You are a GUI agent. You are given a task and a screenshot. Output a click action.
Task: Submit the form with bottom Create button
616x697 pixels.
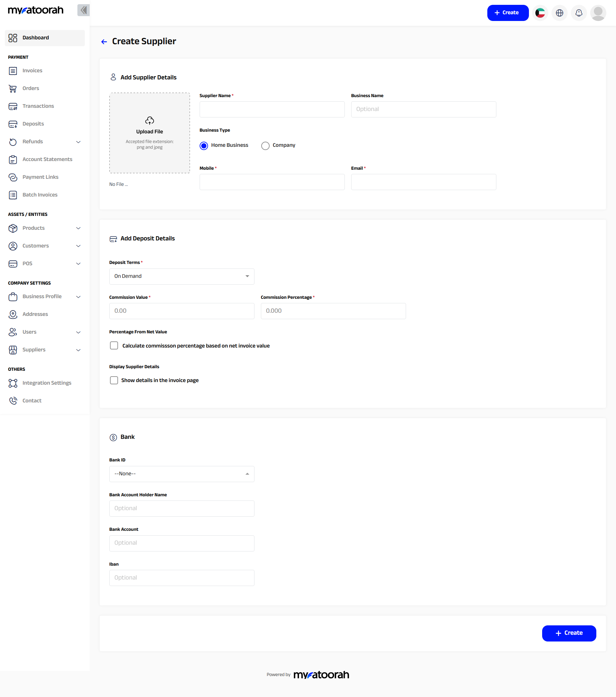pyautogui.click(x=569, y=633)
